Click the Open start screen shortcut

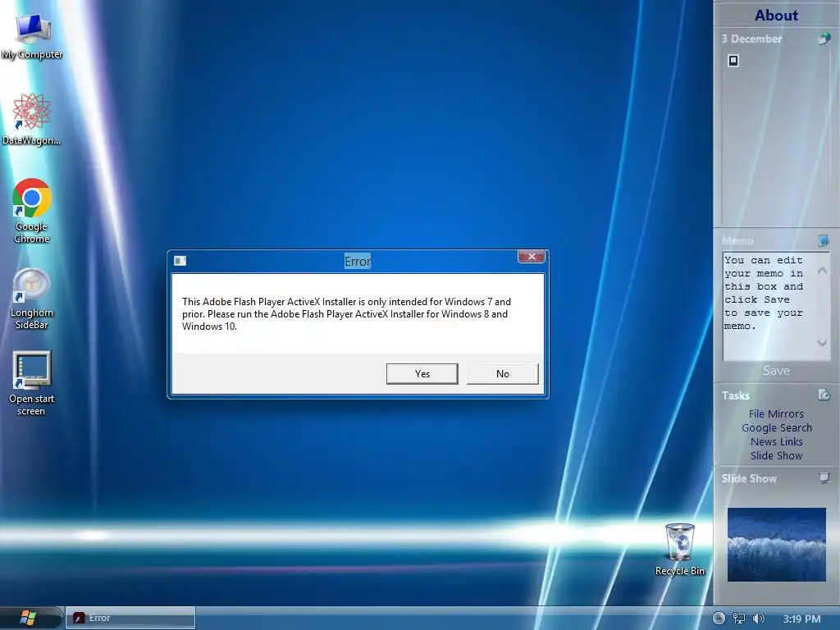tap(32, 384)
